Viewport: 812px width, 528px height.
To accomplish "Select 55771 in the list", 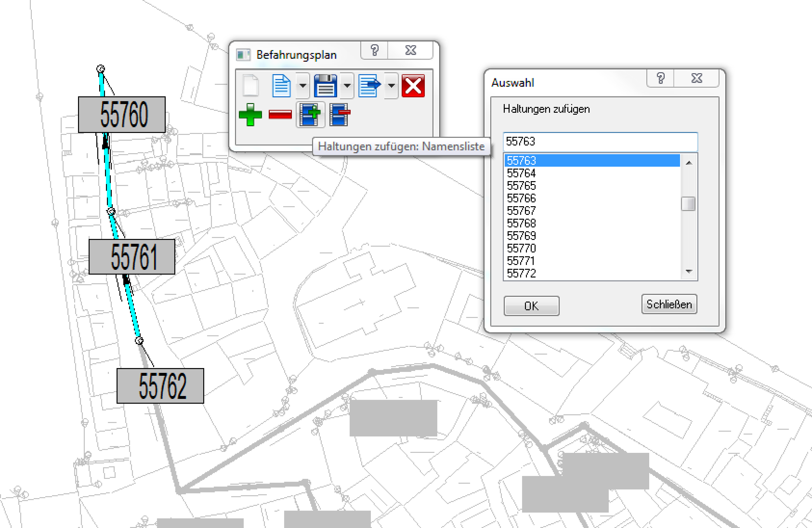I will [x=592, y=261].
